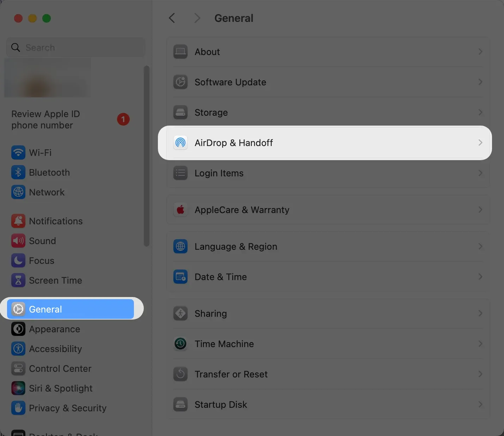Expand the About row chevron

[x=480, y=52]
